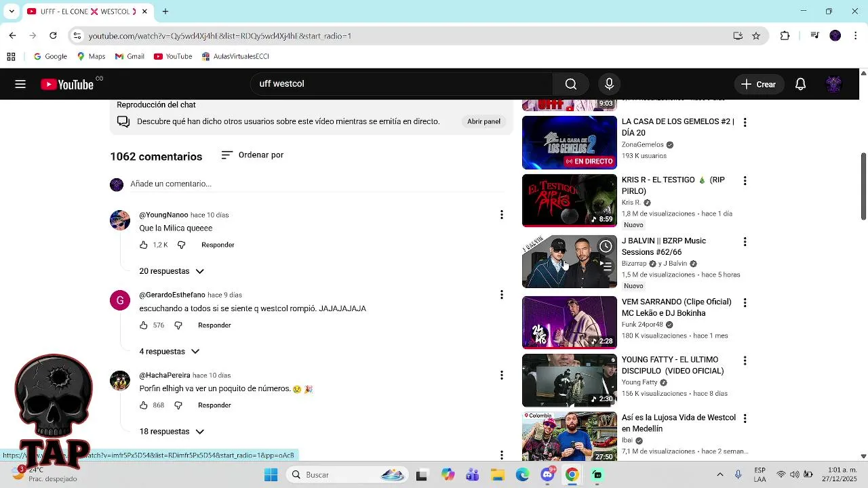Reply to @GerardoEsthefano with Responder
Viewport: 868px width, 488px height.
pos(214,325)
